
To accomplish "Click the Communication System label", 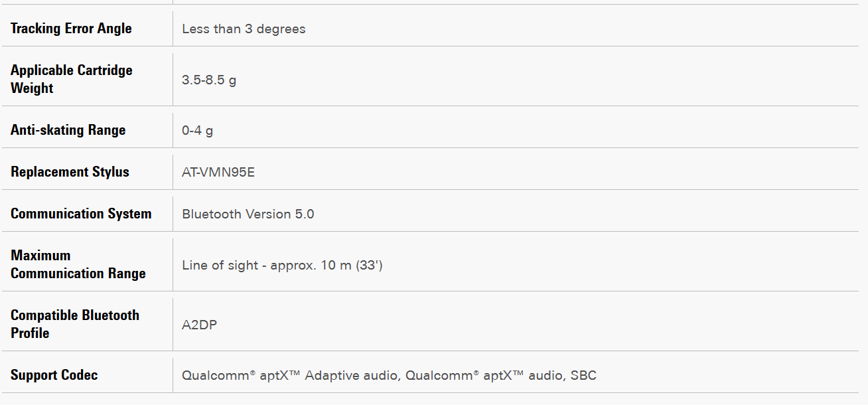I will [x=81, y=214].
